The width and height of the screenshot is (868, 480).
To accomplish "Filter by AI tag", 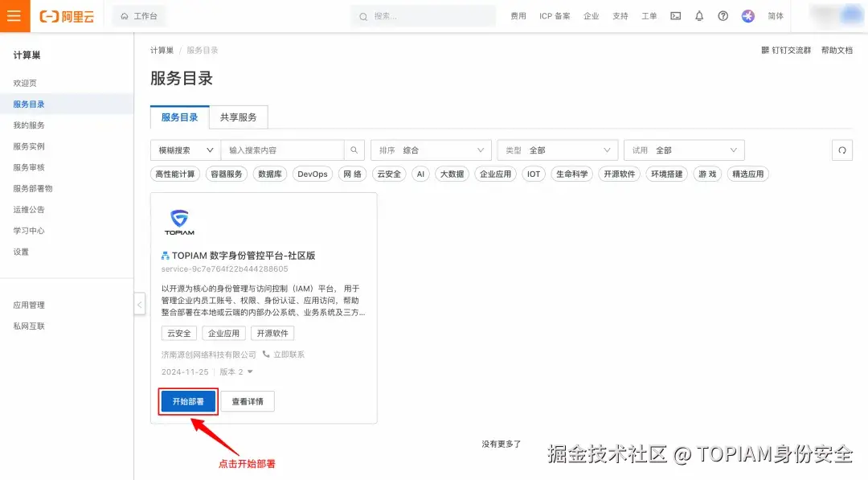I will click(420, 174).
